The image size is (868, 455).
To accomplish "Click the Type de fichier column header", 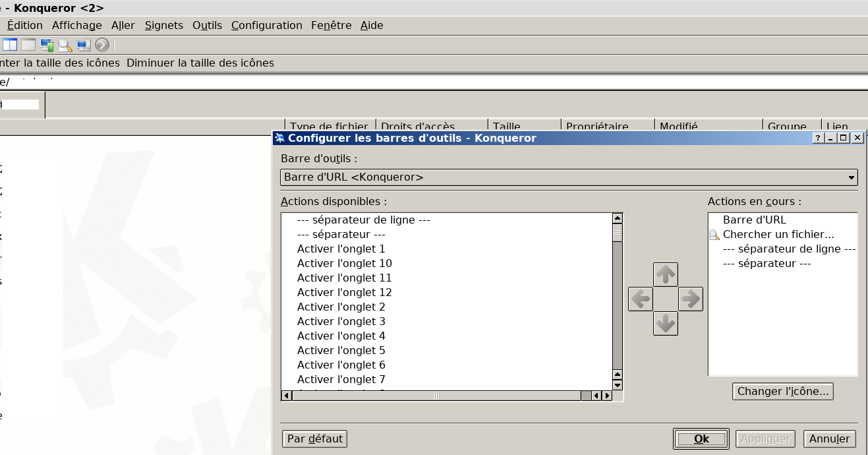I will click(330, 126).
